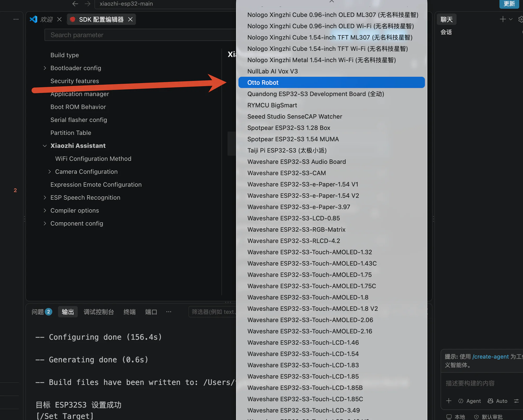Open the Auto model selector

click(497, 401)
